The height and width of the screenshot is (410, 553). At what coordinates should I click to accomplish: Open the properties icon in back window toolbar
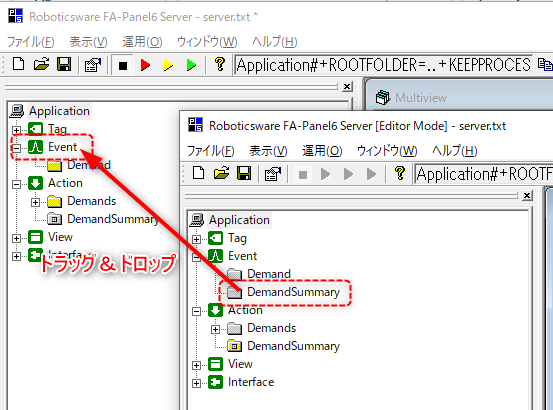[93, 65]
